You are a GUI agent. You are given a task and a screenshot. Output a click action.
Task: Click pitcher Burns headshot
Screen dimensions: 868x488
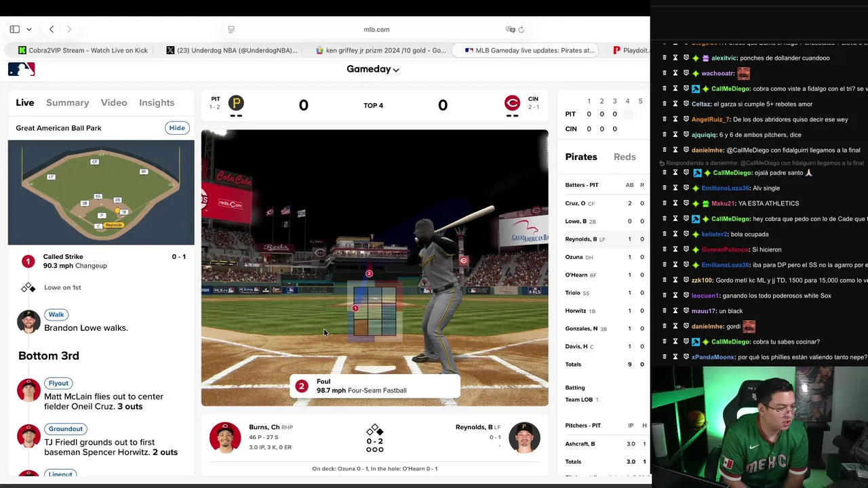point(225,437)
